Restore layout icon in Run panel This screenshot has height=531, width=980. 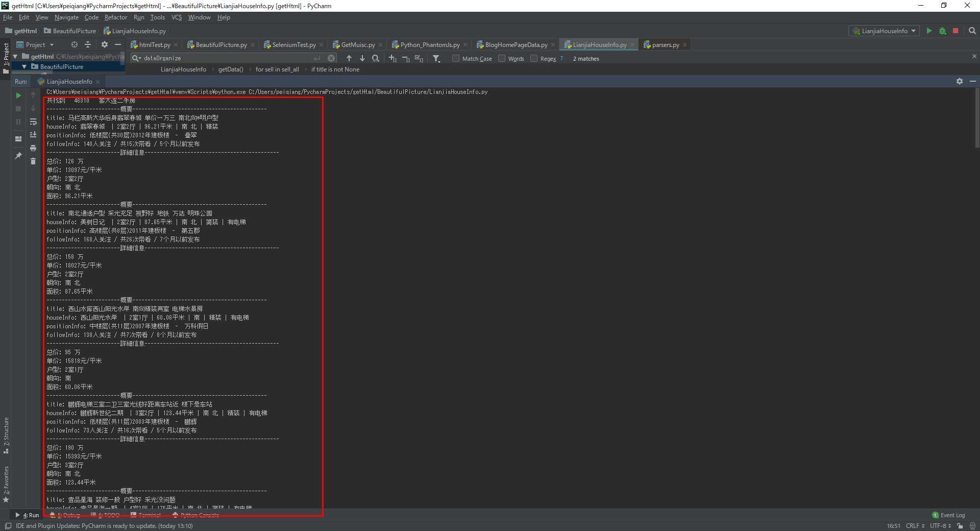[x=18, y=139]
